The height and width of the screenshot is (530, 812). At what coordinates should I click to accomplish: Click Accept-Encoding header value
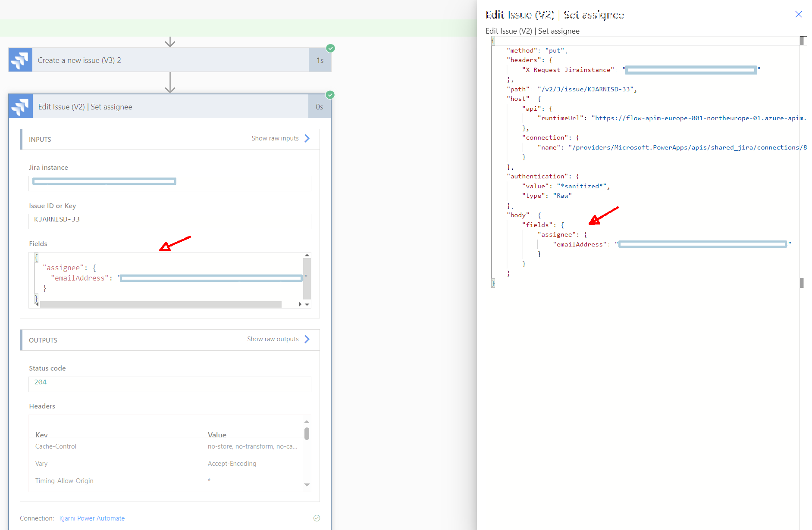pyautogui.click(x=232, y=464)
